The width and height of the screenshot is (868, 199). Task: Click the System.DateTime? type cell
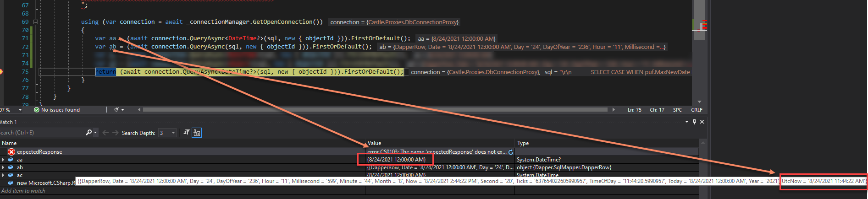coord(538,160)
